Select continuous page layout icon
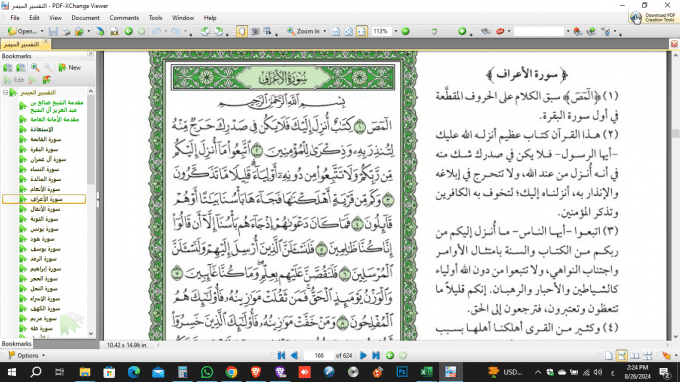Image resolution: width=680 pixels, height=382 pixels. [621, 356]
